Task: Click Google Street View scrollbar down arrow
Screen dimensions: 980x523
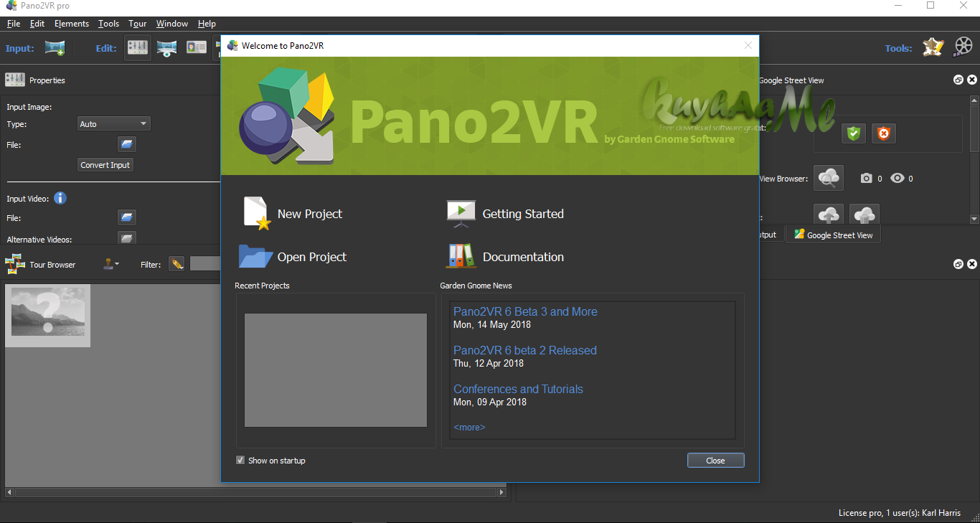Action: (974, 219)
